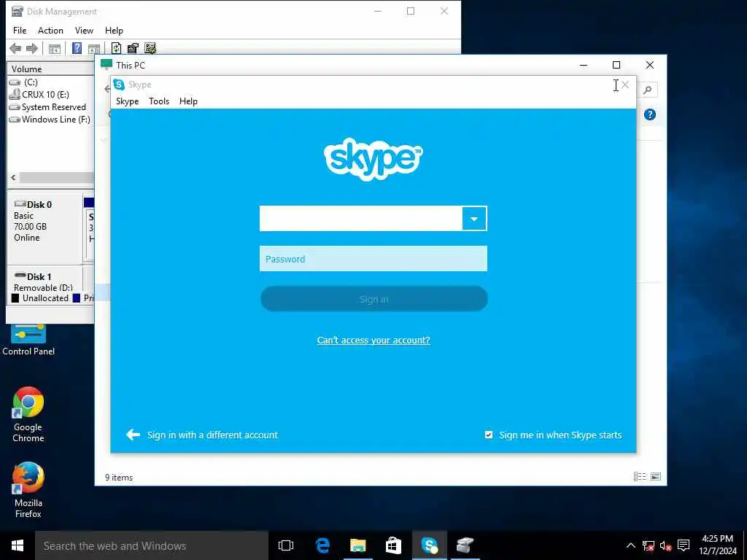Click the Disk Management taskbar icon
Image resolution: width=747 pixels, height=560 pixels.
465,545
